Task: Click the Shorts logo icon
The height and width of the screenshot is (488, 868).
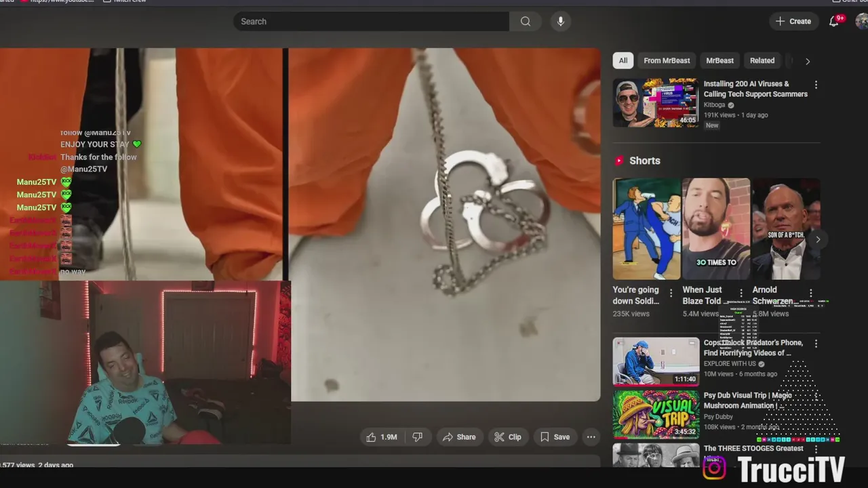Action: [x=618, y=161]
